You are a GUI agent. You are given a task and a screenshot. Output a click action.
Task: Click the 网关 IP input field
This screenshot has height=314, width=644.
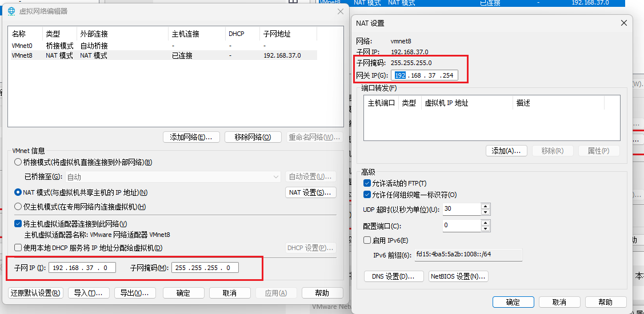click(424, 75)
